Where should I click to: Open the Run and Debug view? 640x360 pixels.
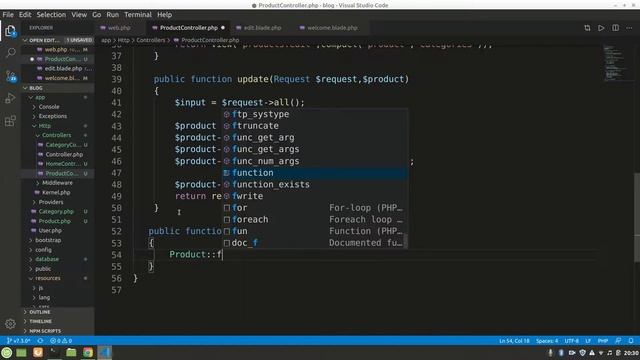click(x=10, y=98)
